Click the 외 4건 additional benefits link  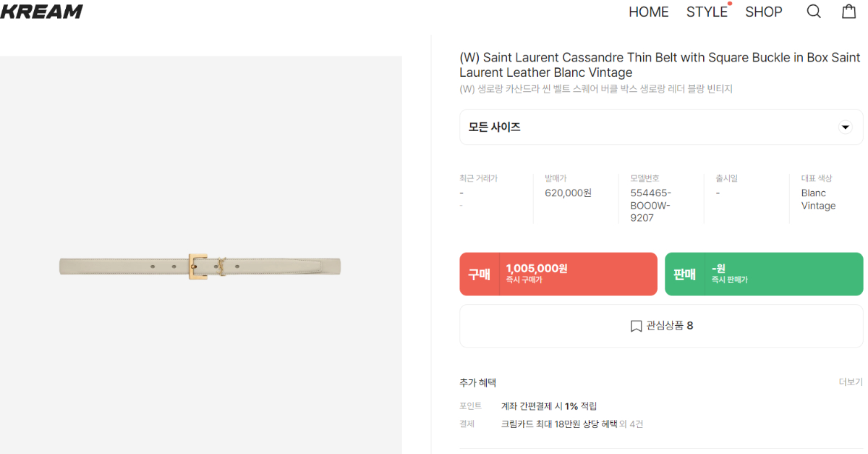[631, 424]
